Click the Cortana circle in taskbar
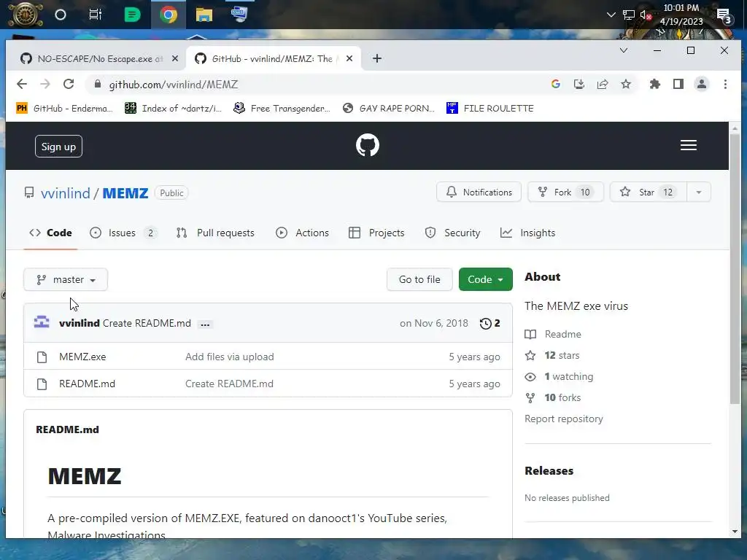This screenshot has width=747, height=560. click(61, 15)
